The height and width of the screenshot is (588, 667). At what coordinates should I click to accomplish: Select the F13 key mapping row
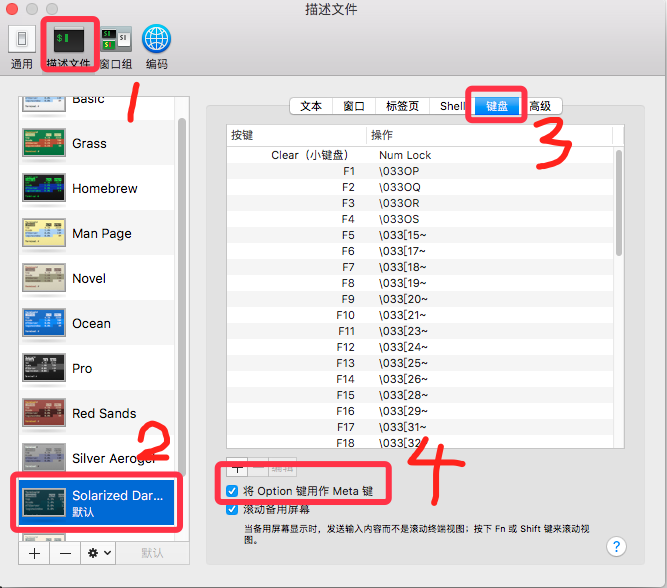420,363
